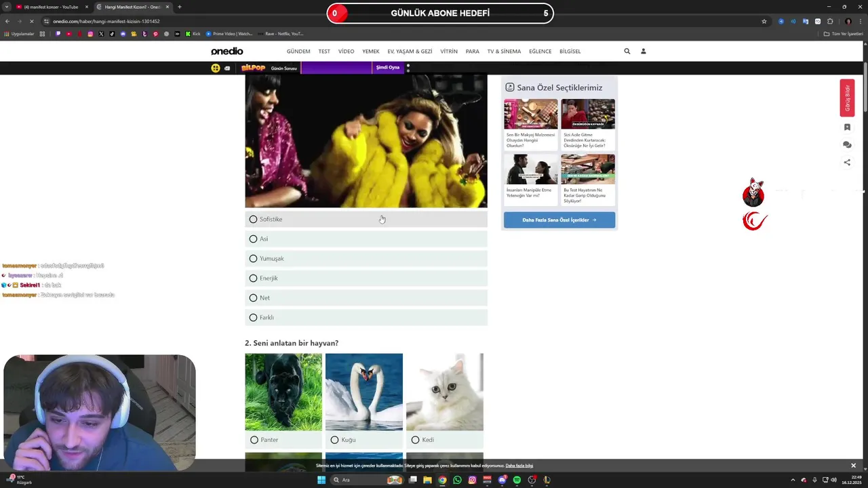Screen dimensions: 868x488
Task: Open Discord from the taskbar
Action: [502, 480]
